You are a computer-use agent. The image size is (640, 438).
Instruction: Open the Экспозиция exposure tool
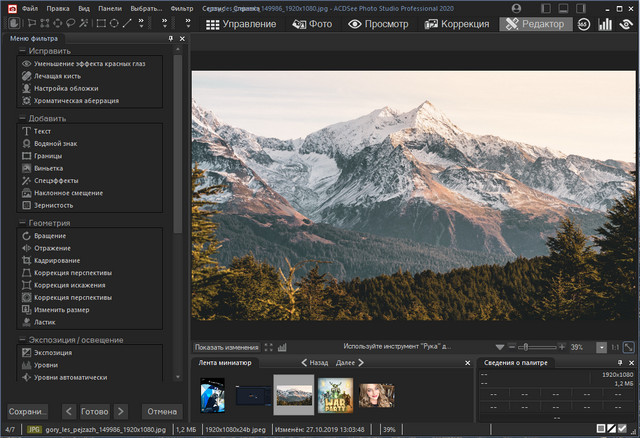[52, 353]
